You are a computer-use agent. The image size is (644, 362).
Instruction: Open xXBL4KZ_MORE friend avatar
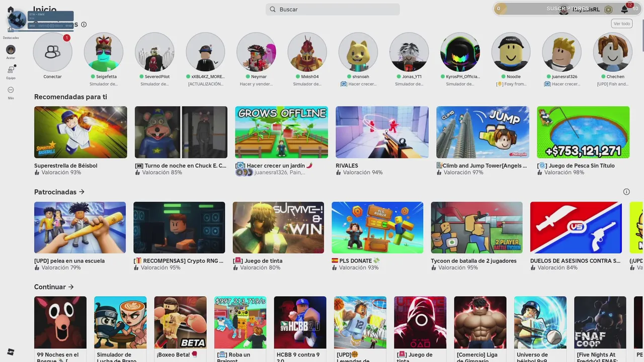pos(205,52)
